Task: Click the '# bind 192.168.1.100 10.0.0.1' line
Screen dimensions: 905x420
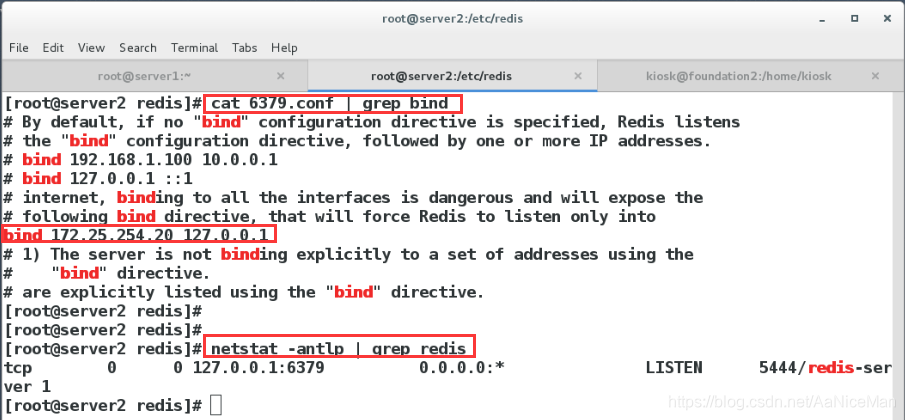Action: point(141,160)
